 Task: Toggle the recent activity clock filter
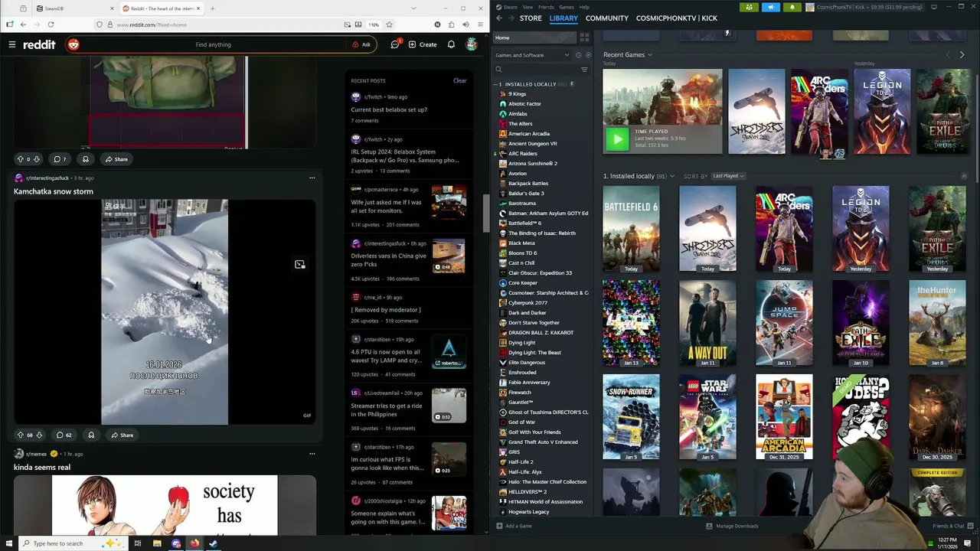click(579, 55)
